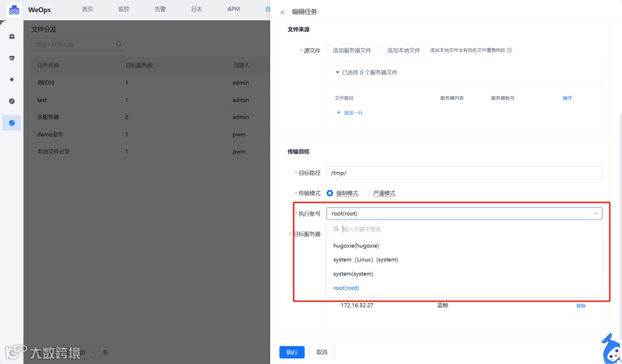This screenshot has height=364, width=622.
Task: Go to 日志 in top navigation
Action: coord(197,9)
